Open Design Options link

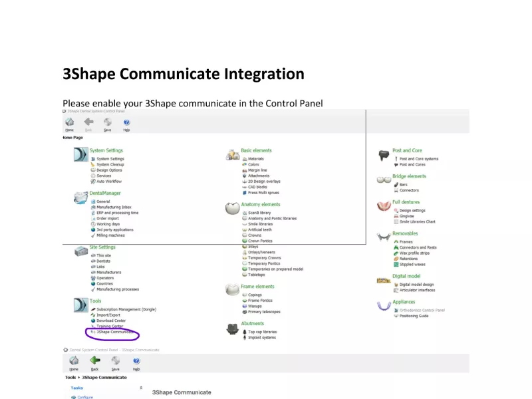coord(109,170)
